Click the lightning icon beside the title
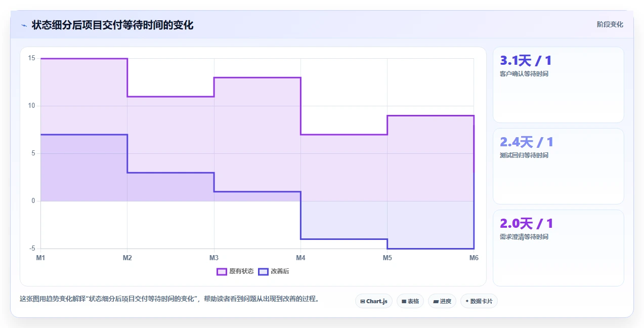The width and height of the screenshot is (644, 328). point(24,25)
